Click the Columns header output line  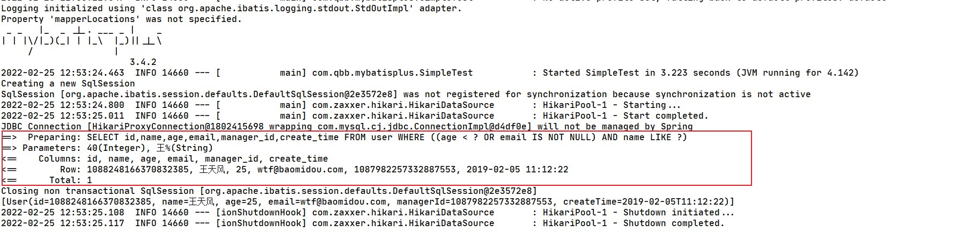click(182, 159)
